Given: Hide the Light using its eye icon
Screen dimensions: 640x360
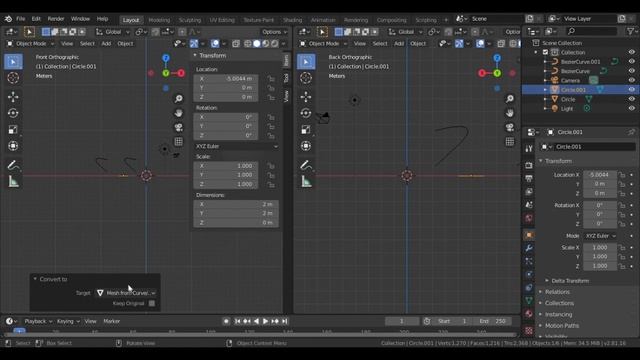Looking at the screenshot, I should pos(631,109).
